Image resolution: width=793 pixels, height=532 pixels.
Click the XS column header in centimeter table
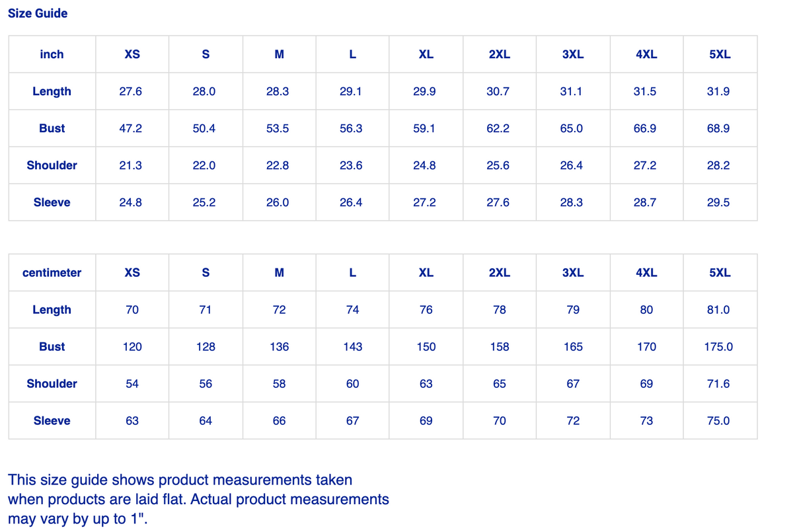(132, 272)
